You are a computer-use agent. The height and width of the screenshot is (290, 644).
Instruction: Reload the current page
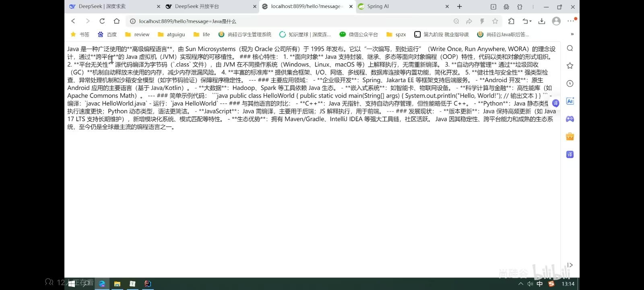(102, 21)
